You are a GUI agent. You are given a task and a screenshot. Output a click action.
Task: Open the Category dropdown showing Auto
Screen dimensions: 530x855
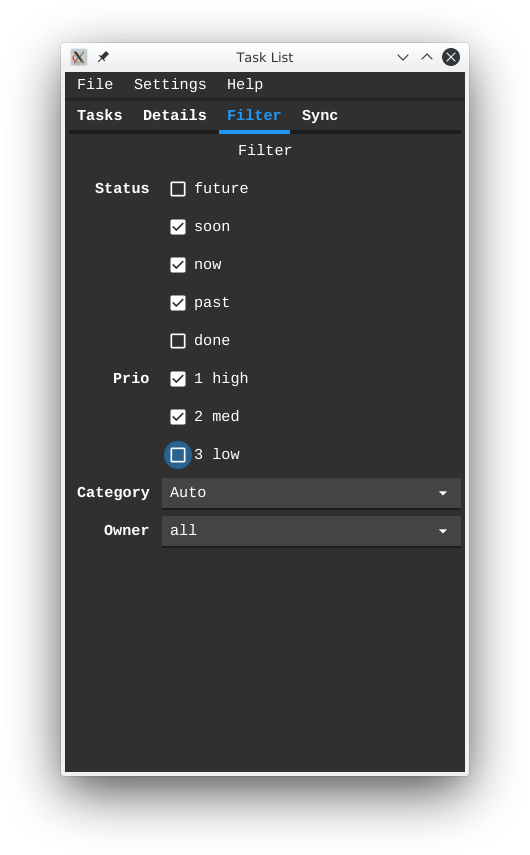pos(311,493)
